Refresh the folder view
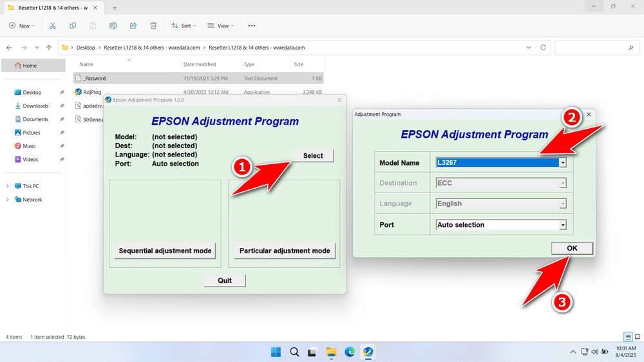 (543, 48)
